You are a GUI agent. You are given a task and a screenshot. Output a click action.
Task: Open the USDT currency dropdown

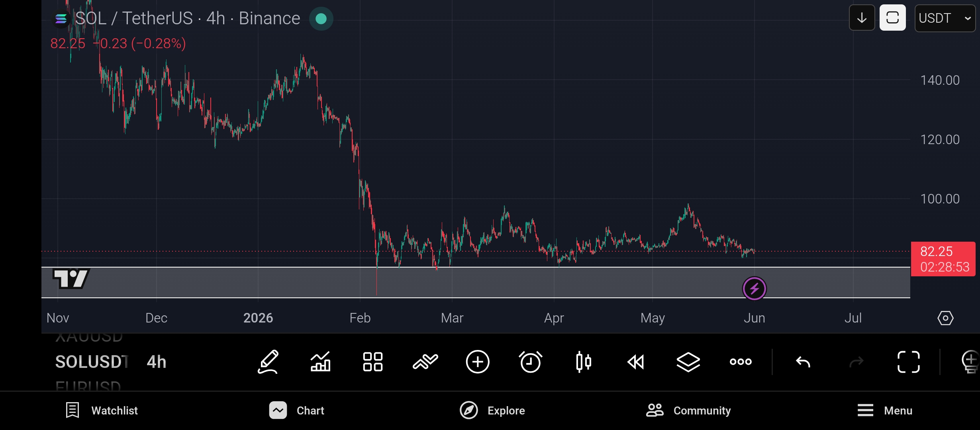pos(945,18)
